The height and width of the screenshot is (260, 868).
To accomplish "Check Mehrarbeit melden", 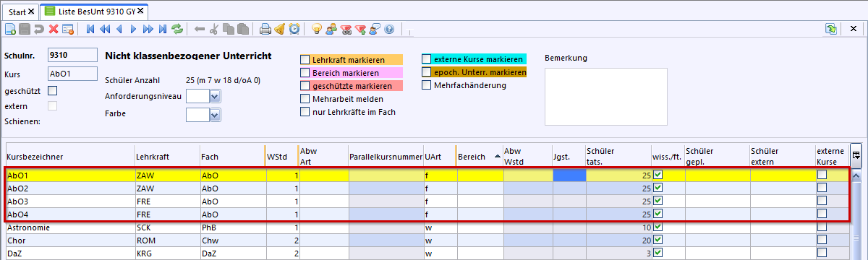I will [305, 99].
